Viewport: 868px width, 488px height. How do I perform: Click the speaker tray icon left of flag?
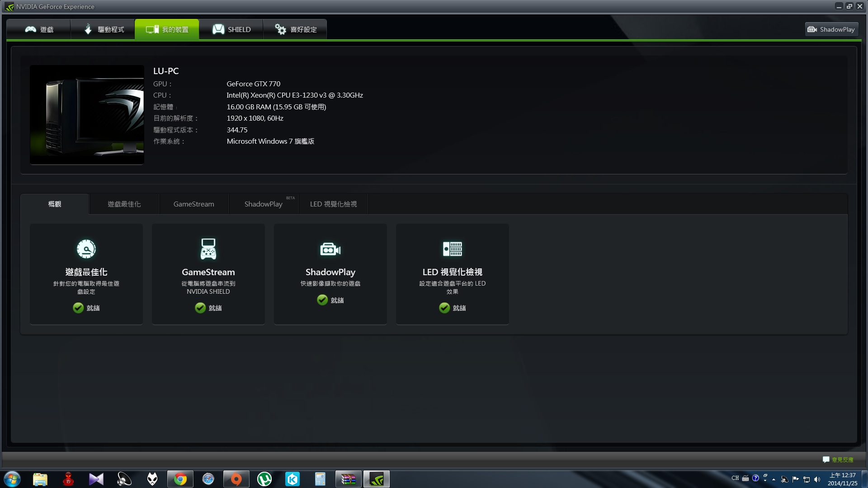click(x=784, y=479)
